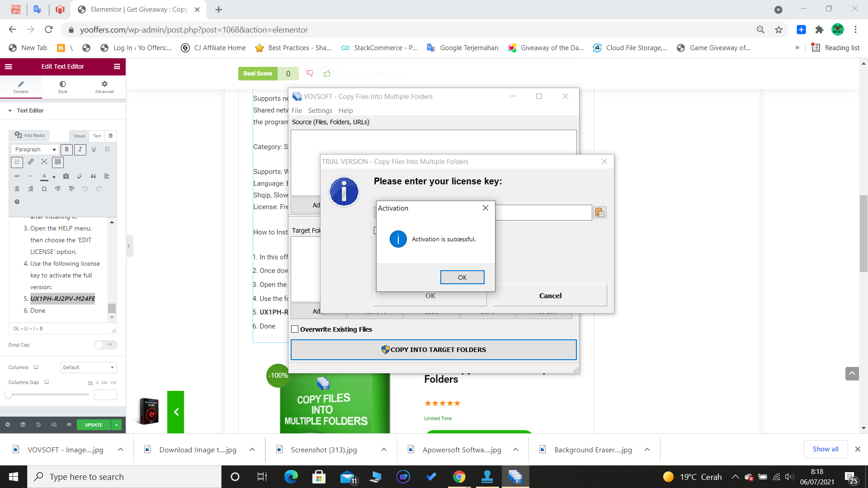Click the paste license key icon
Viewport: 868px width, 488px height.
click(600, 212)
